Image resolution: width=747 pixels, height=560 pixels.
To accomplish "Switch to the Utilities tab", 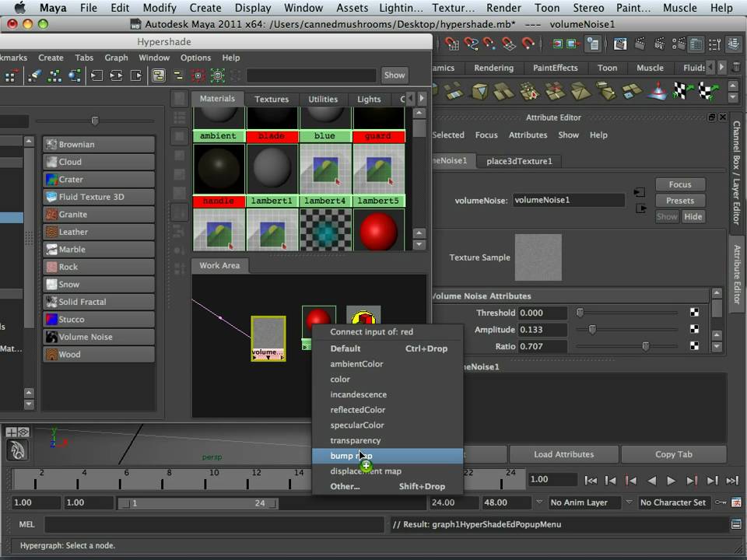I will [323, 99].
